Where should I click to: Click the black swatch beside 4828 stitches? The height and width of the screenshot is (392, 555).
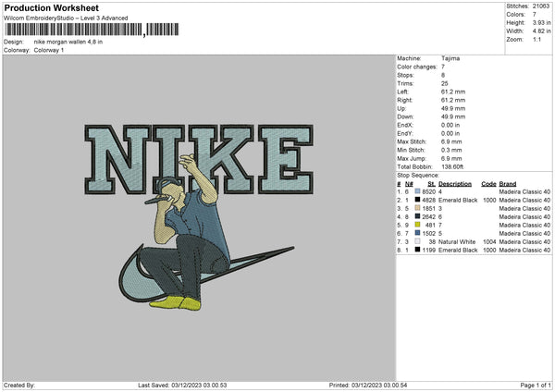click(417, 200)
